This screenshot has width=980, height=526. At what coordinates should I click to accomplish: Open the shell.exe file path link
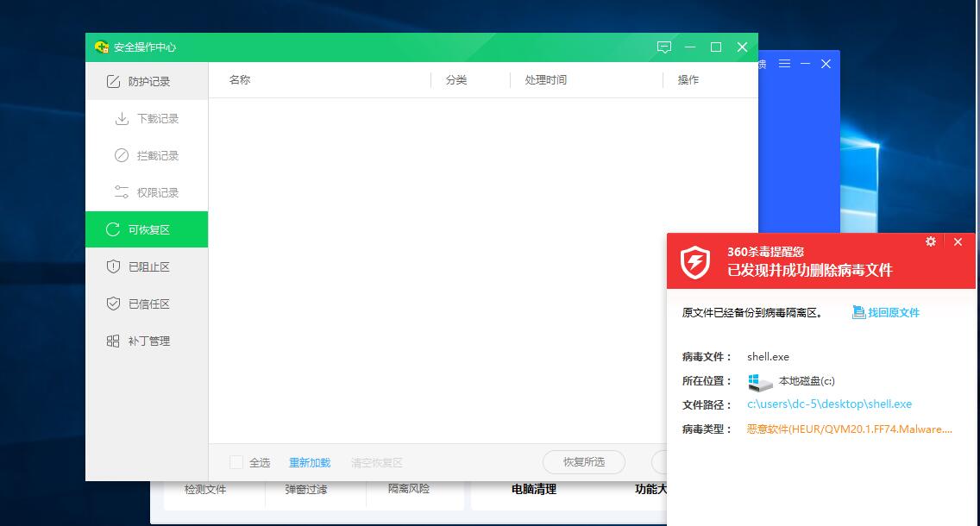pos(829,404)
